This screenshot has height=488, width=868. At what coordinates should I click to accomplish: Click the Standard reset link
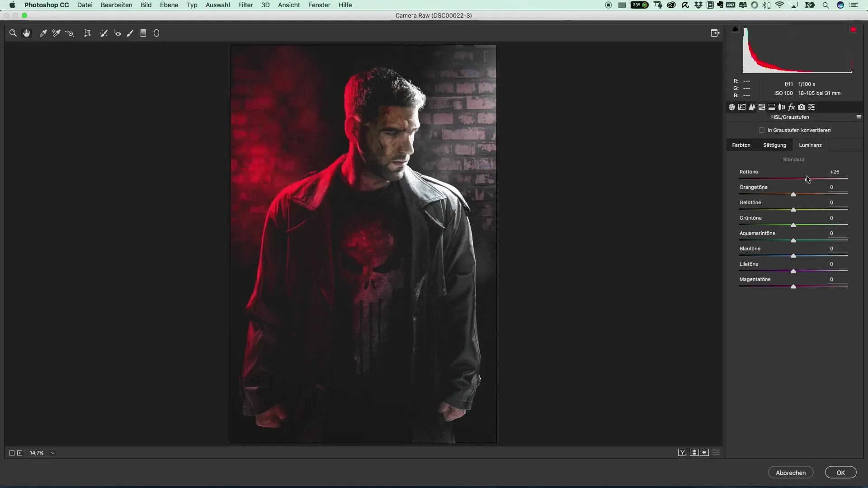click(x=793, y=160)
